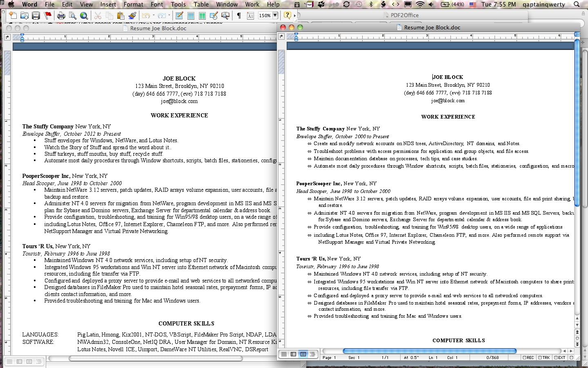Click the battery status (44%) indicator

coord(453,4)
